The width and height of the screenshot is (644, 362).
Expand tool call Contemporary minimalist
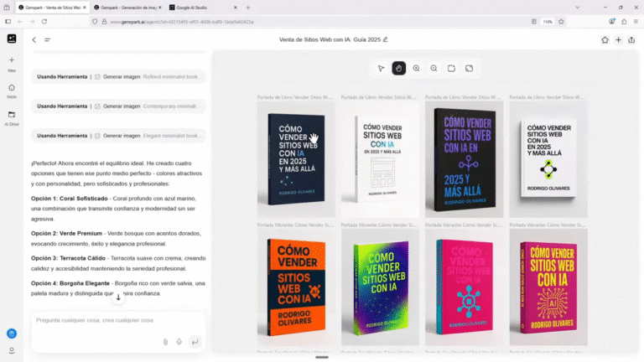[x=118, y=106]
